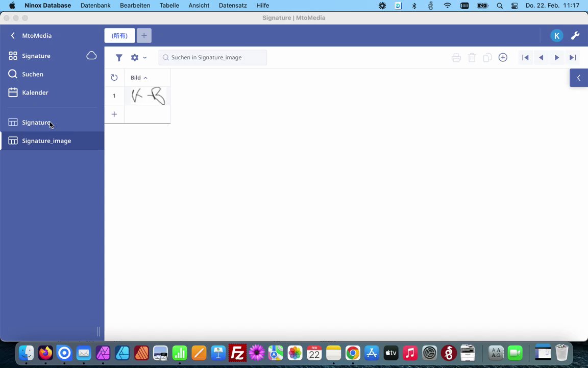Open the Datensatz menu
This screenshot has height=368, width=588.
233,6
